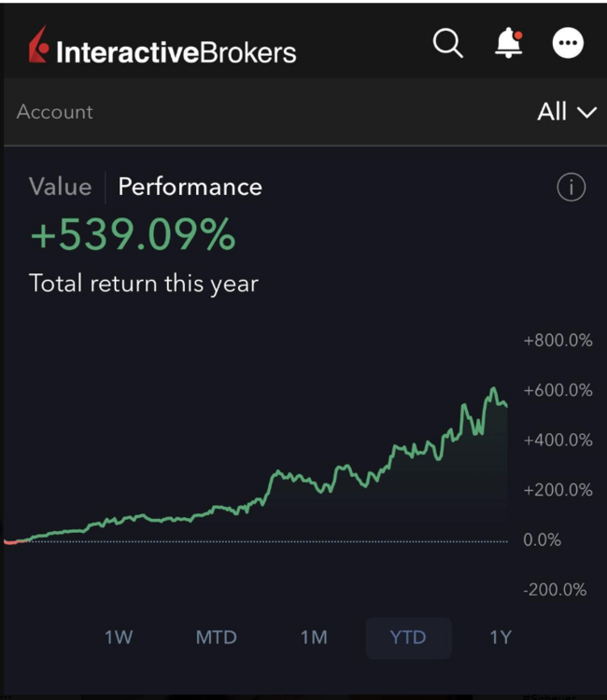The image size is (607, 700).
Task: Select the 1Y time range
Action: 501,637
